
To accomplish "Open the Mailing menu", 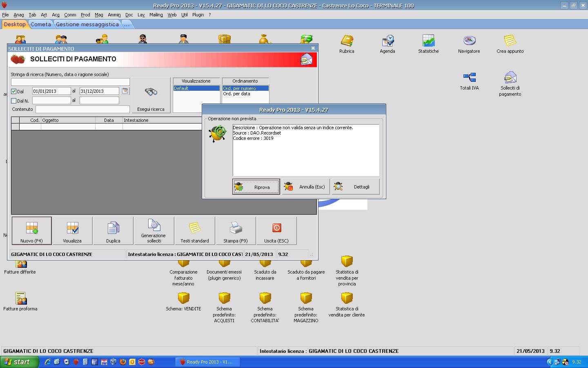I will click(x=156, y=15).
